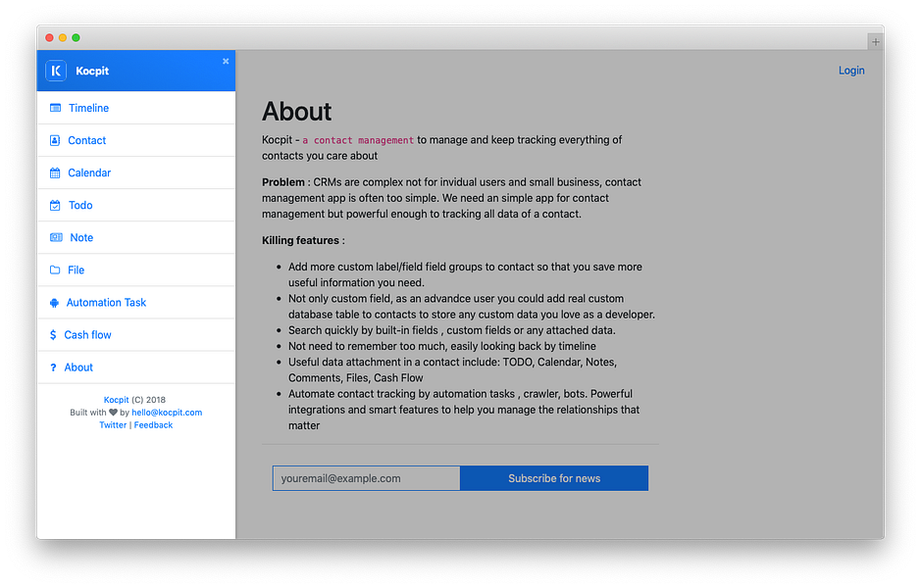921x588 pixels.
Task: Open the Feedback footer link
Action: point(153,425)
